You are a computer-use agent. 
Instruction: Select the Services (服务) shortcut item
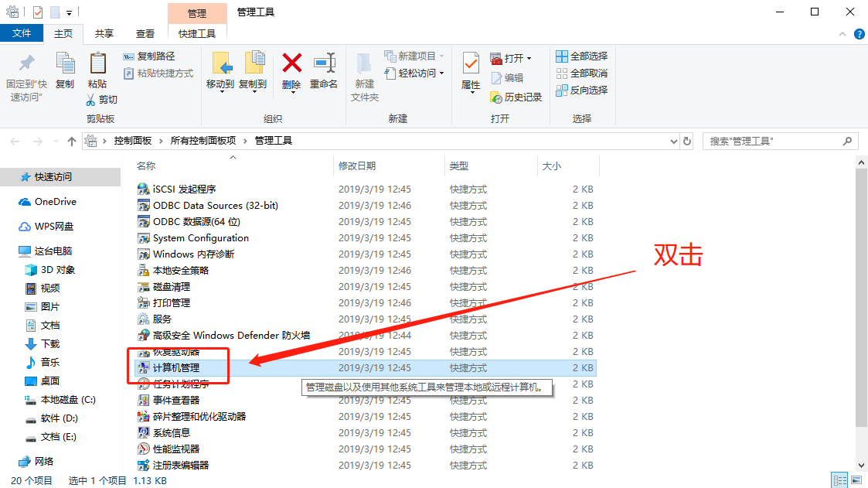[x=162, y=319]
